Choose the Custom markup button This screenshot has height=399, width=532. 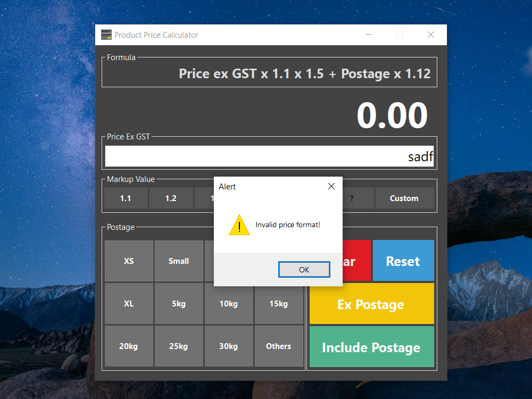pos(404,198)
